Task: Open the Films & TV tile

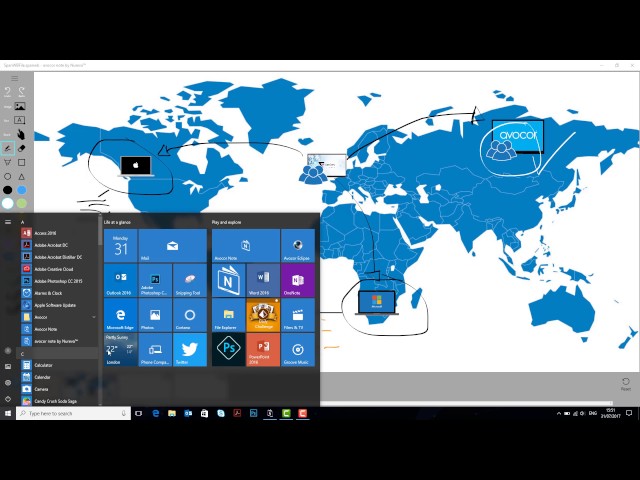Action: (298, 315)
